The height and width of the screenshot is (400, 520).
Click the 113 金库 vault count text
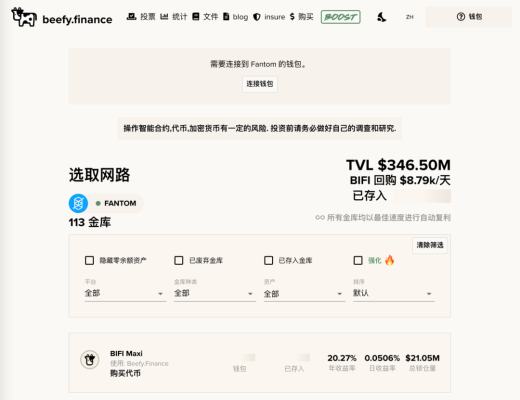tap(90, 222)
